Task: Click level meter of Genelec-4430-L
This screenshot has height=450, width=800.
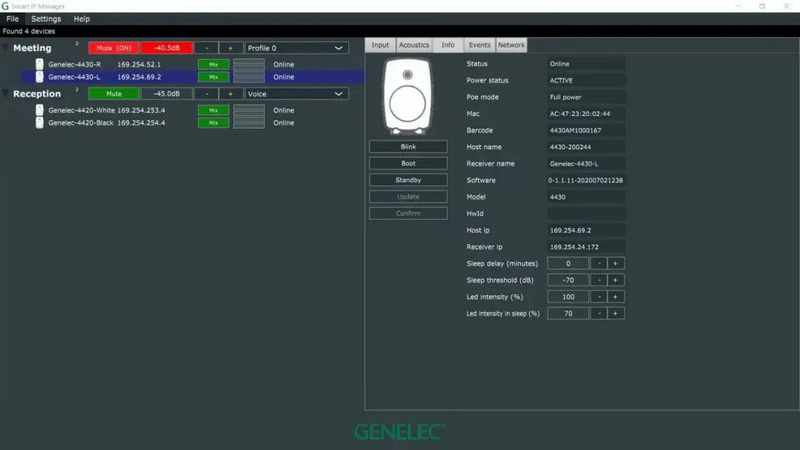Action: (x=249, y=77)
